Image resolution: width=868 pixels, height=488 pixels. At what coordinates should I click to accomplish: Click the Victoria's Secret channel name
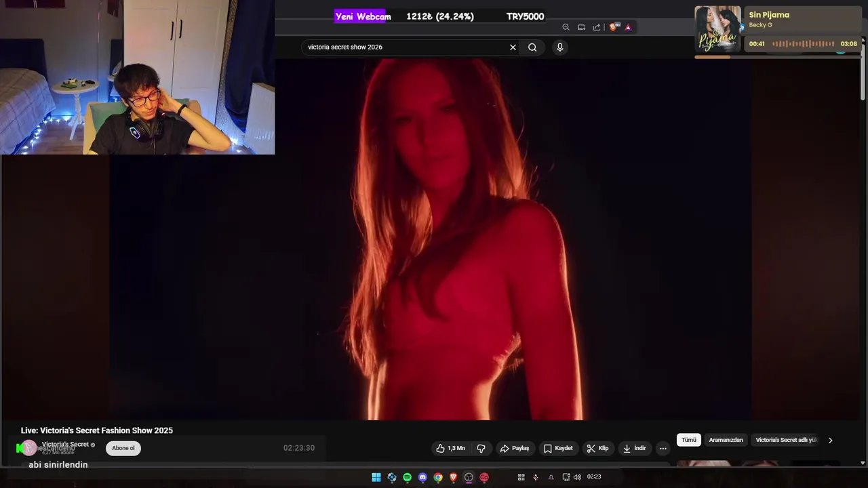tap(65, 444)
